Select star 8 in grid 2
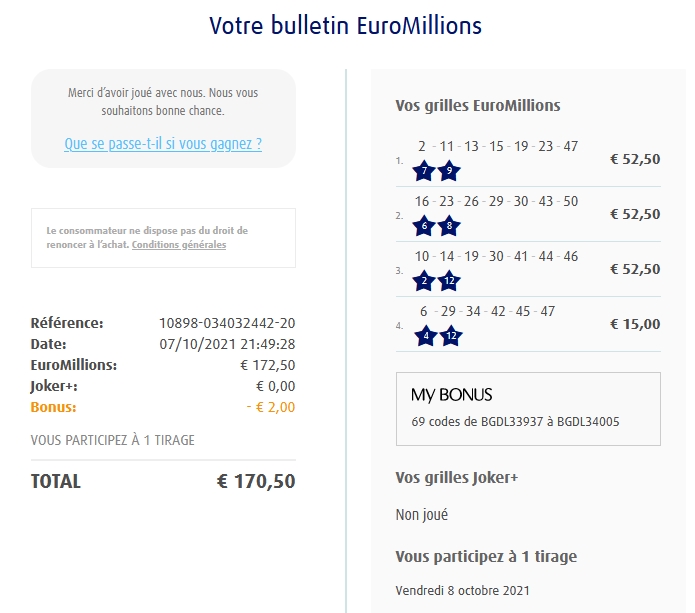Viewport: 695px width, 613px height. [x=450, y=226]
